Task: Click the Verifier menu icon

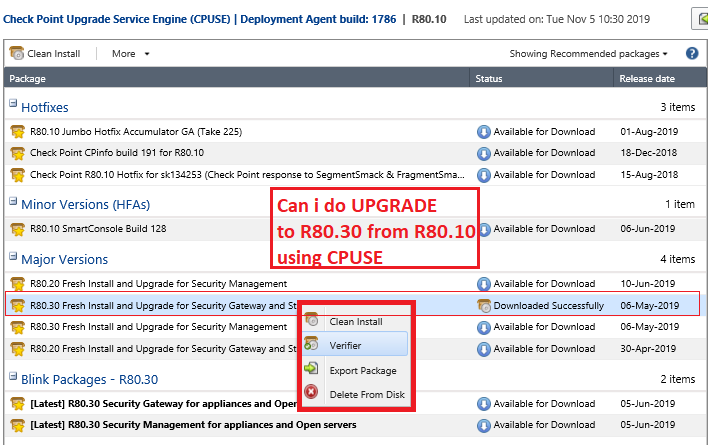Action: click(311, 344)
